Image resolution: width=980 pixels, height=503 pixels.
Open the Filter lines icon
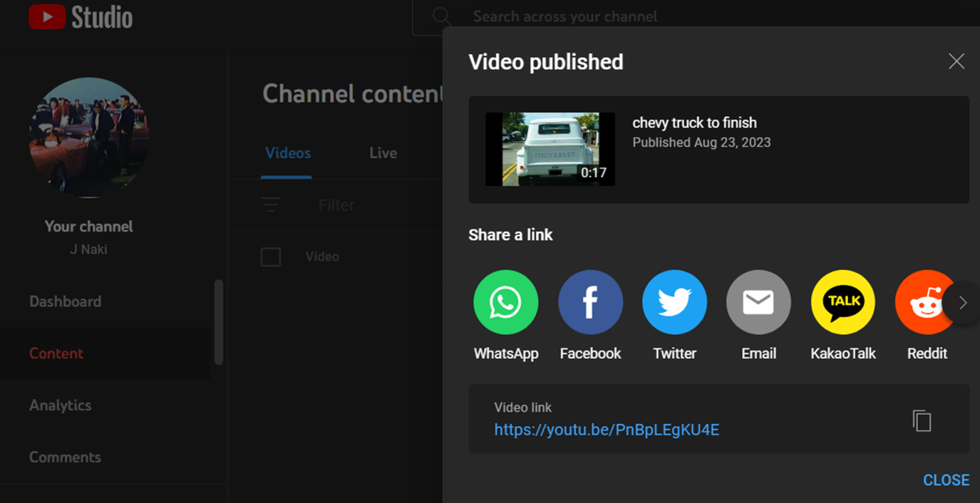point(271,204)
